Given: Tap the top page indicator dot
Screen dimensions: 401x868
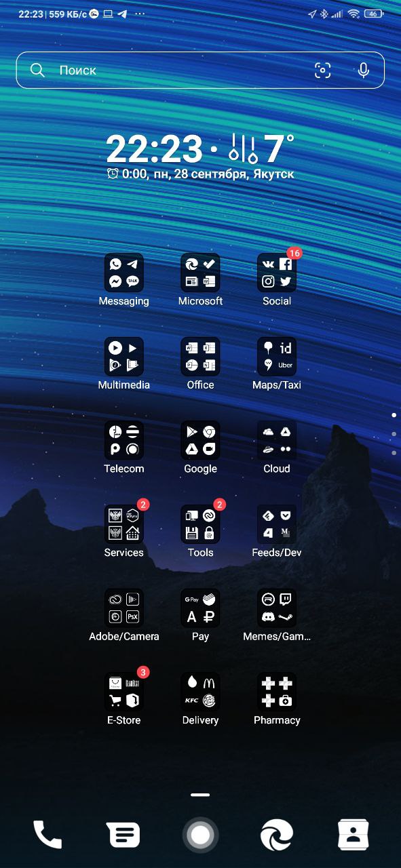Looking at the screenshot, I should point(394,414).
